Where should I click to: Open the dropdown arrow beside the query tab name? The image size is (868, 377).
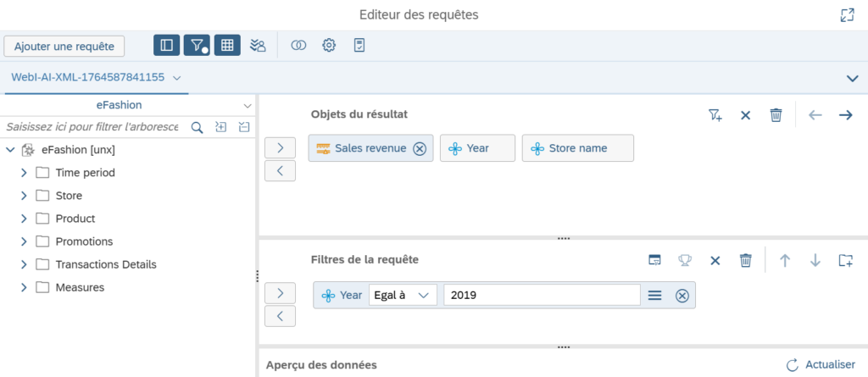coord(176,79)
